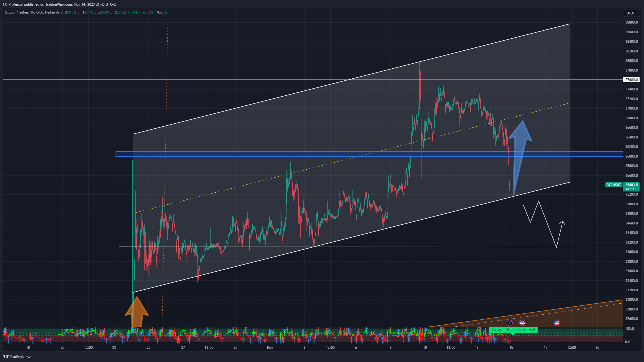Click the 17 date on time axis
The image size is (644, 362).
[546, 348]
